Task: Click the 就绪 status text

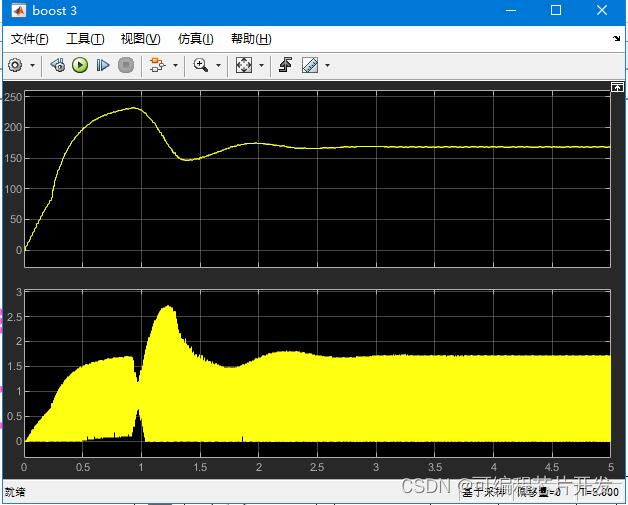Action: click(15, 492)
